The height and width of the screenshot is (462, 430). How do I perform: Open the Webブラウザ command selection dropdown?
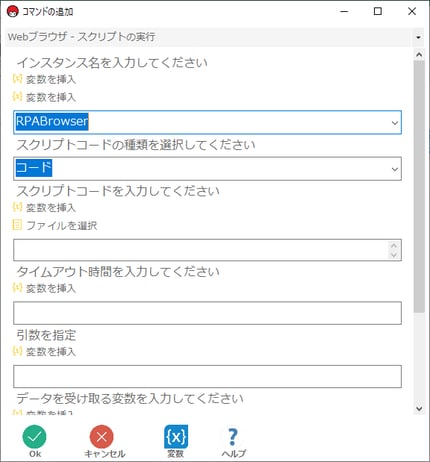click(418, 37)
